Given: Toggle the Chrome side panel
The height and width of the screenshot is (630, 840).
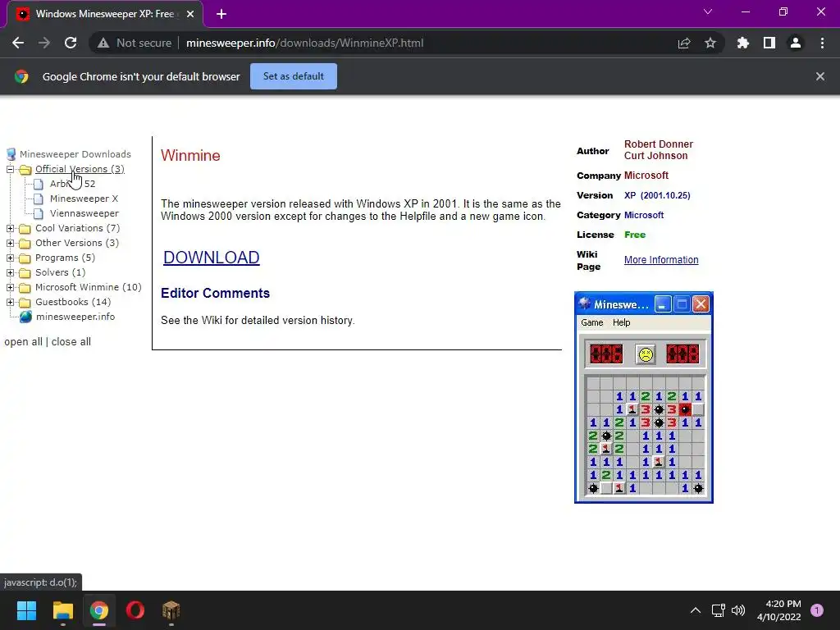Looking at the screenshot, I should coord(769,43).
